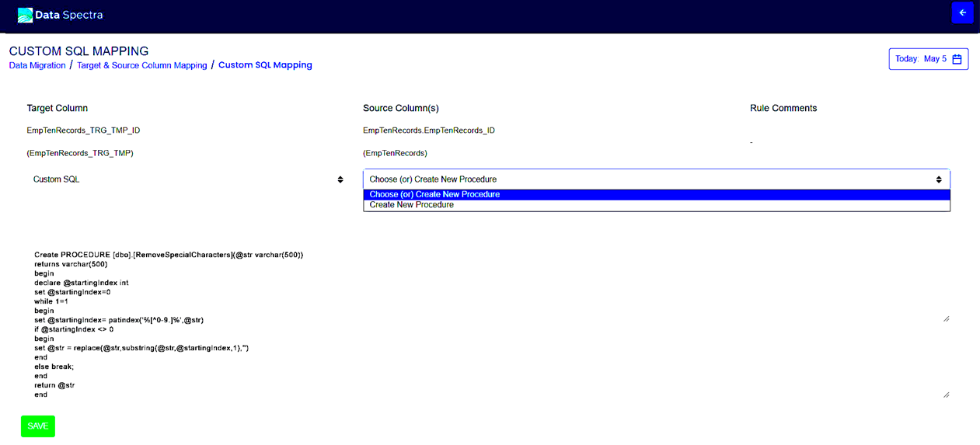Open the Today: May 5 date picker
This screenshot has width=980, height=445.
[x=928, y=59]
